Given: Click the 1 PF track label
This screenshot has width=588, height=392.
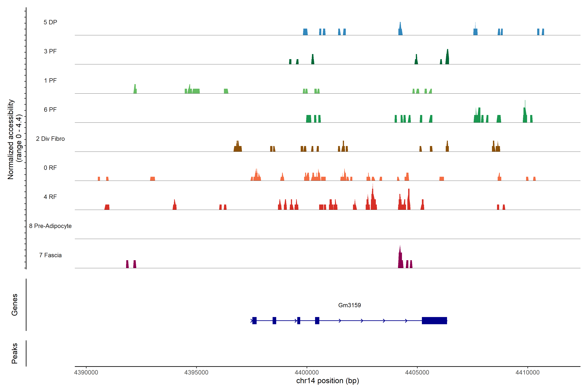Looking at the screenshot, I should (x=50, y=81).
